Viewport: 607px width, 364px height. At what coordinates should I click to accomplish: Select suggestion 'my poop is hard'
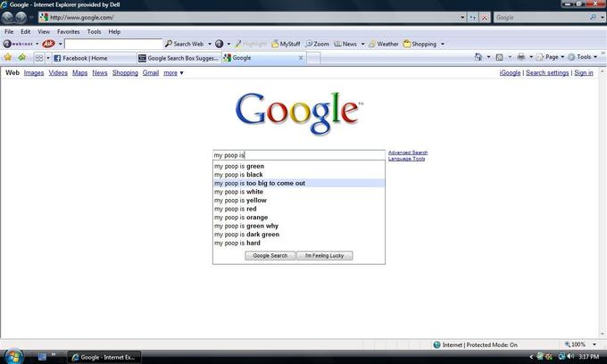[x=299, y=243]
